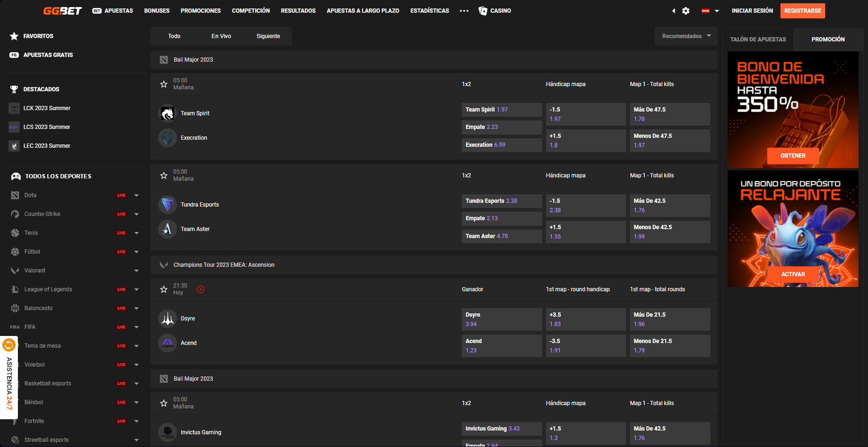Open the Asistencia 24/7 support widget
This screenshot has height=447, width=868.
9,377
